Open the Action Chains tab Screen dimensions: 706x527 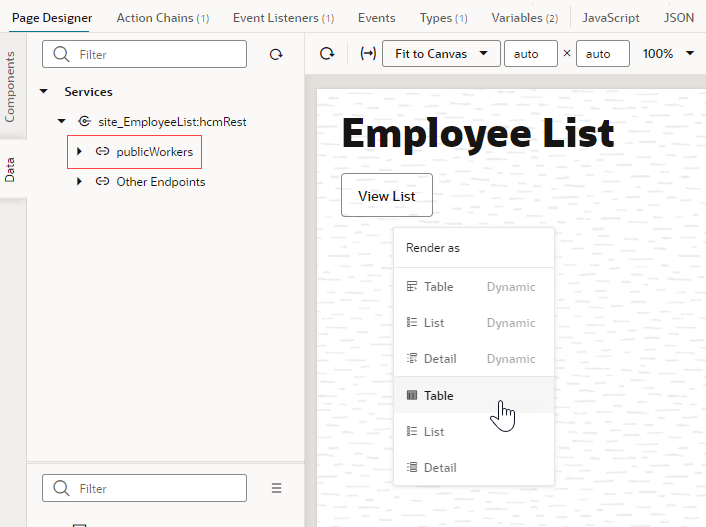pyautogui.click(x=163, y=18)
